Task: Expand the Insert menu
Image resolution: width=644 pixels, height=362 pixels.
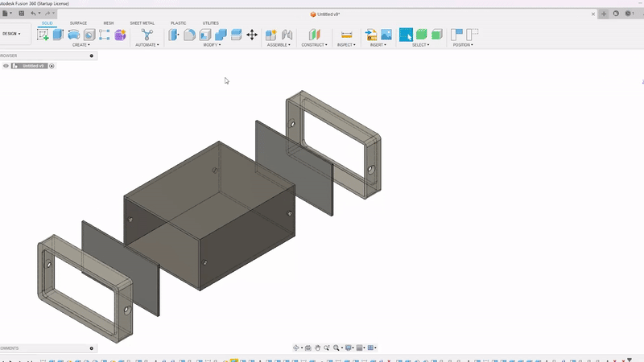Action: (x=378, y=45)
